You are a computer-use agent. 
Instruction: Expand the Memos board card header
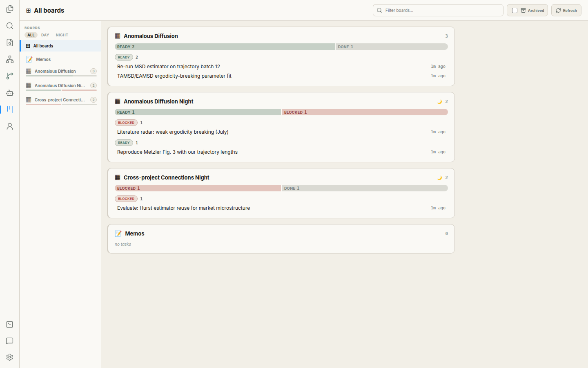281,233
